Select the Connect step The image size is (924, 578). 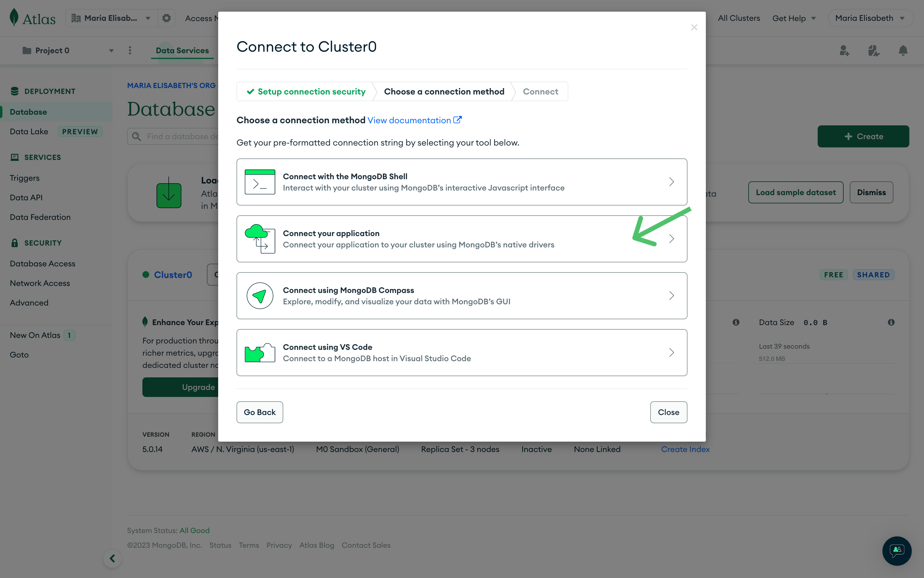click(540, 91)
